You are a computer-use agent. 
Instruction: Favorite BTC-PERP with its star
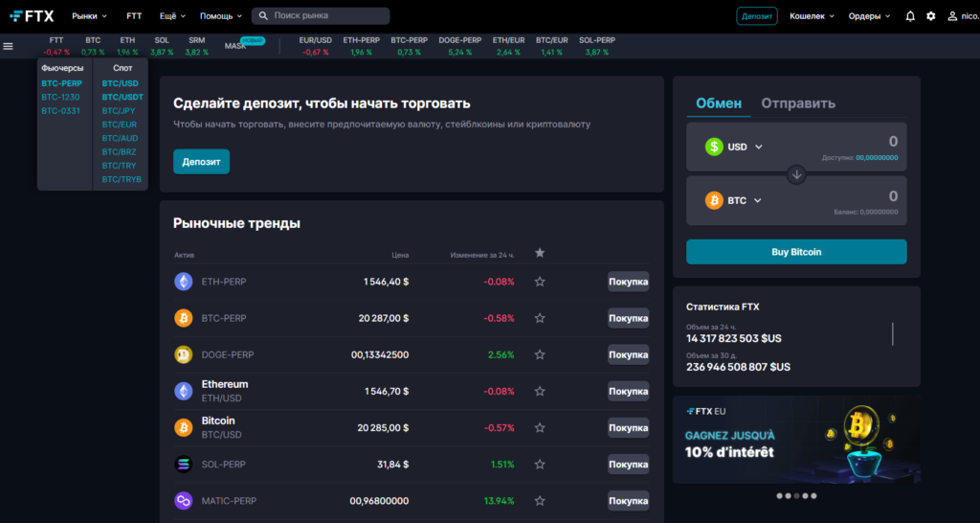pos(540,318)
